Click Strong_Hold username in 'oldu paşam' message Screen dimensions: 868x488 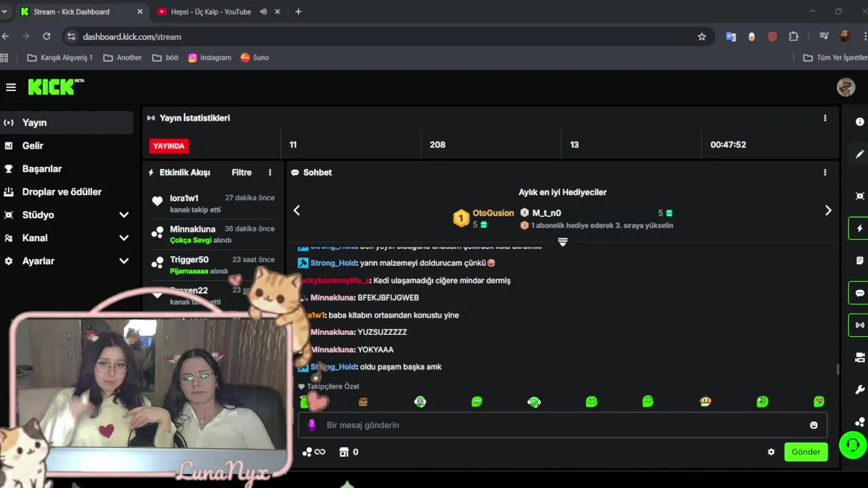(x=333, y=367)
